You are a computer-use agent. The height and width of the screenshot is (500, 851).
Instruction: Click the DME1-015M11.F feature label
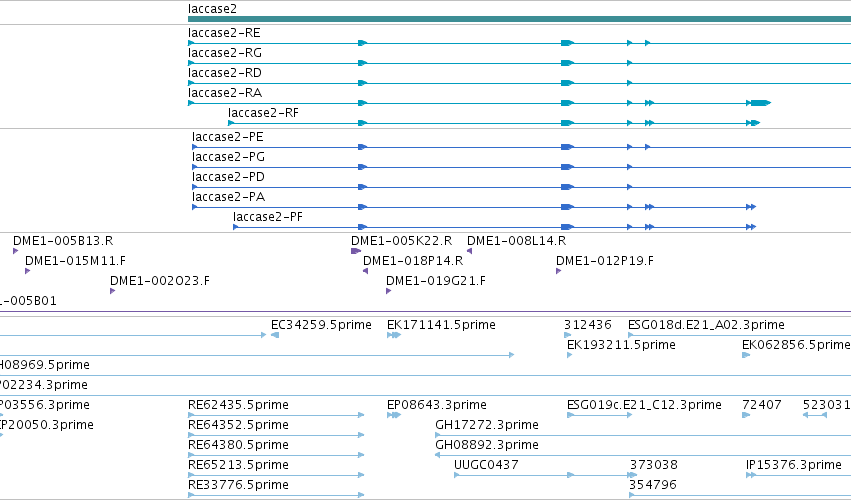pos(75,261)
